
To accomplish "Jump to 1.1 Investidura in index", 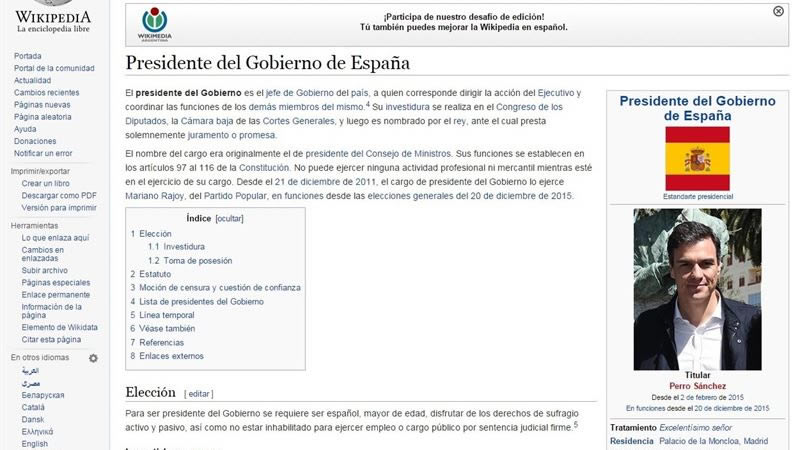I will click(177, 247).
